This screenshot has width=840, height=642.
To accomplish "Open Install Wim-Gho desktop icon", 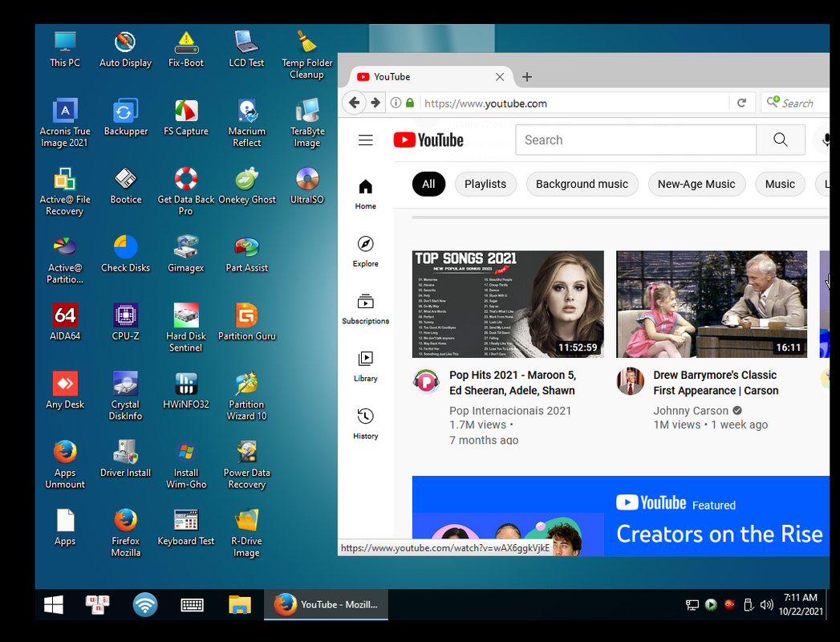I will pos(186,465).
